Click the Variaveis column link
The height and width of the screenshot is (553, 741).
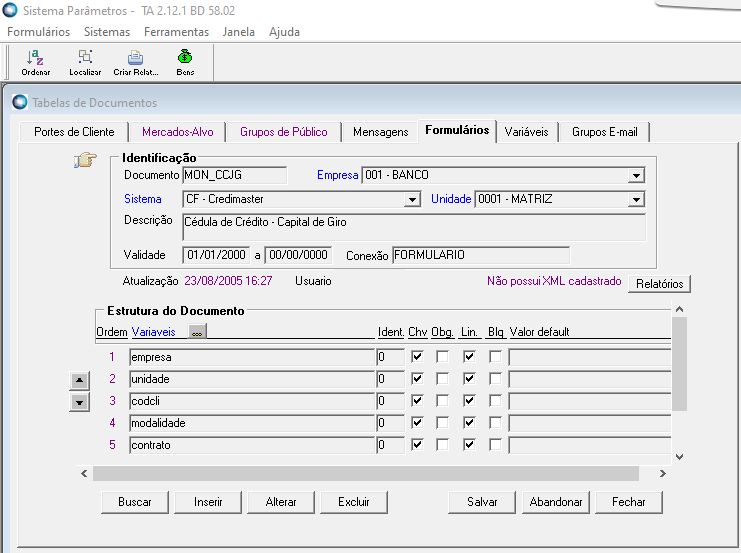(153, 332)
